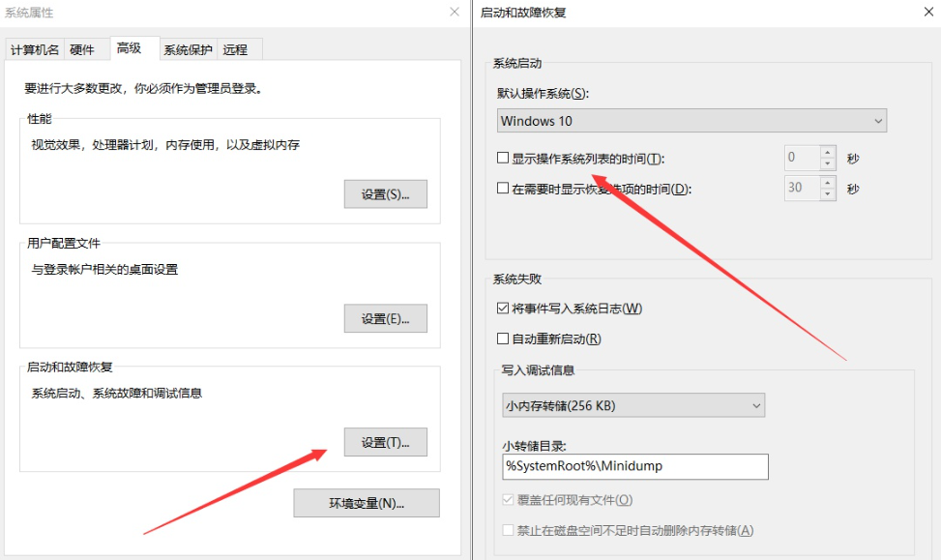Open the 远程 tab
The height and width of the screenshot is (560, 941).
[235, 50]
